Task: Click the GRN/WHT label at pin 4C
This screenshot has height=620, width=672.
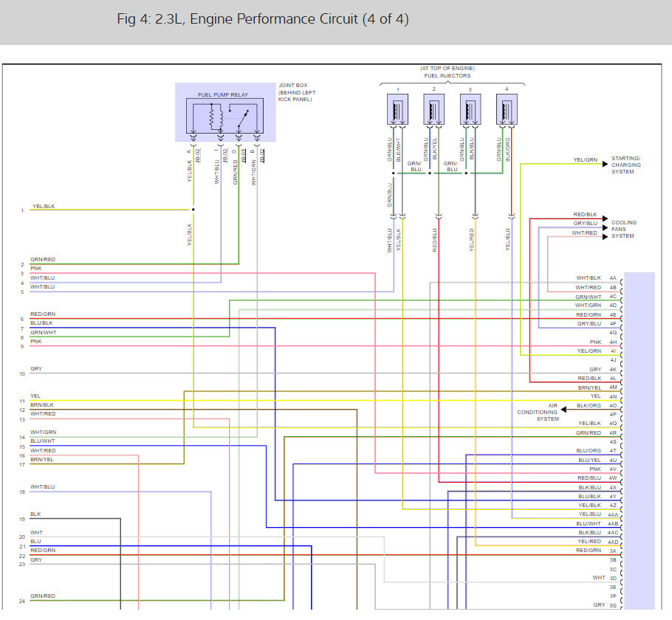Action: tap(589, 297)
